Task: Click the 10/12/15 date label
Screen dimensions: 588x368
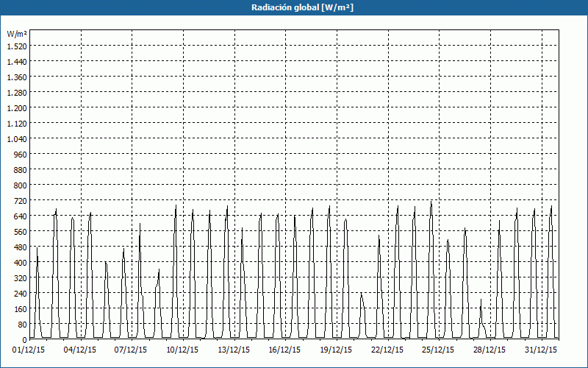Action: [182, 350]
